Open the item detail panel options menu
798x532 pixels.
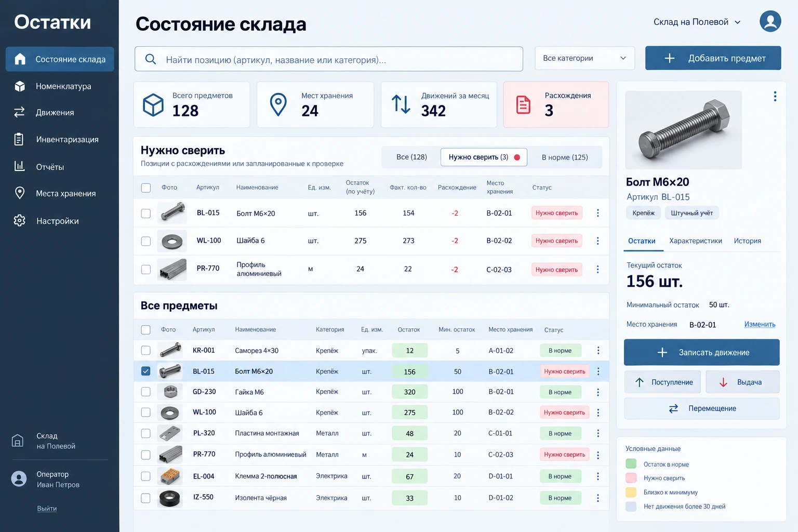click(775, 96)
